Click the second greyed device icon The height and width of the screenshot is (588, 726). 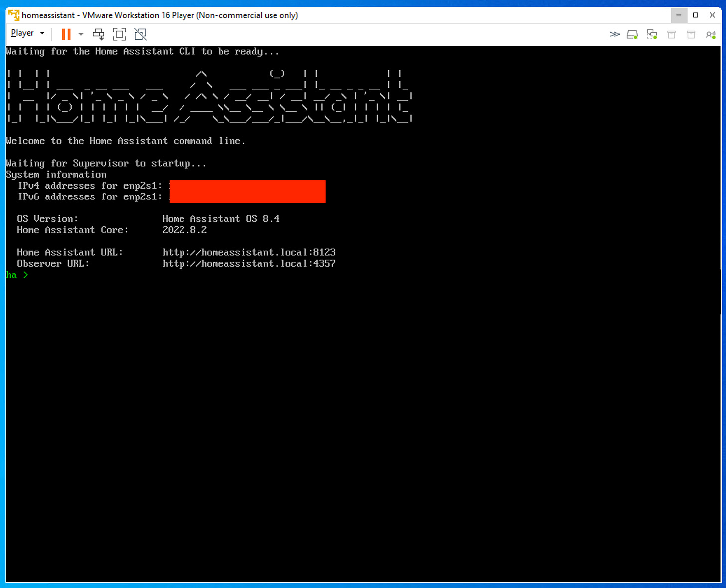[x=691, y=34]
